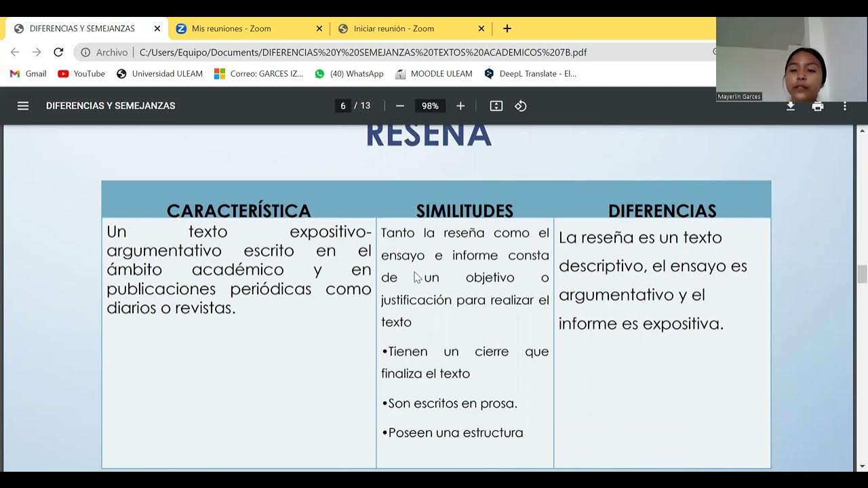Open the DeepL Translate bookmark

(x=530, y=74)
